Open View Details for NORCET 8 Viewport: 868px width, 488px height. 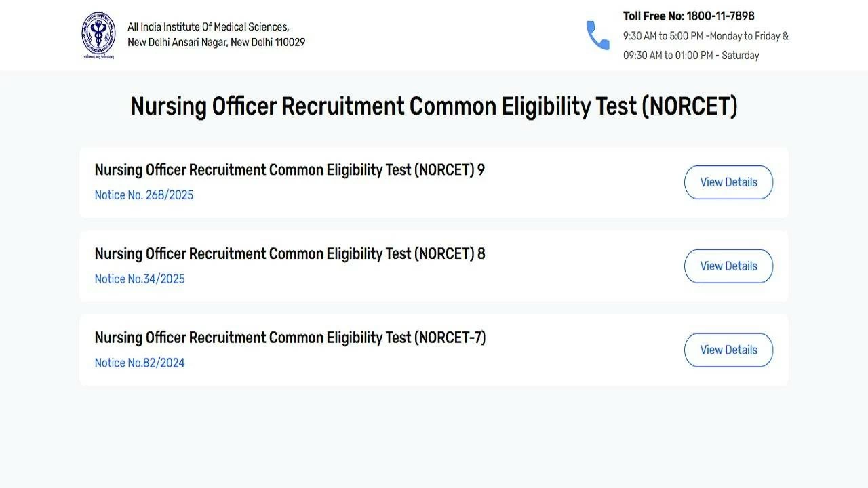pos(728,266)
